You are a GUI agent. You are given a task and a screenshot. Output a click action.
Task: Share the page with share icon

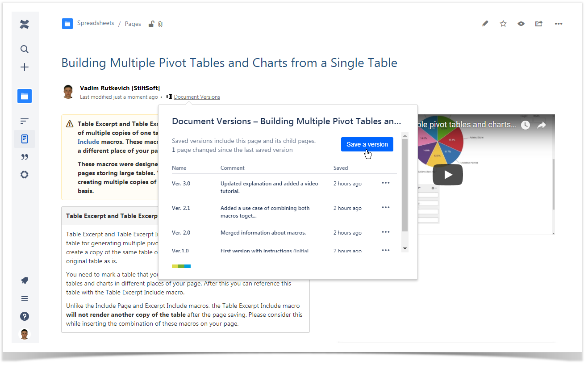pos(539,24)
